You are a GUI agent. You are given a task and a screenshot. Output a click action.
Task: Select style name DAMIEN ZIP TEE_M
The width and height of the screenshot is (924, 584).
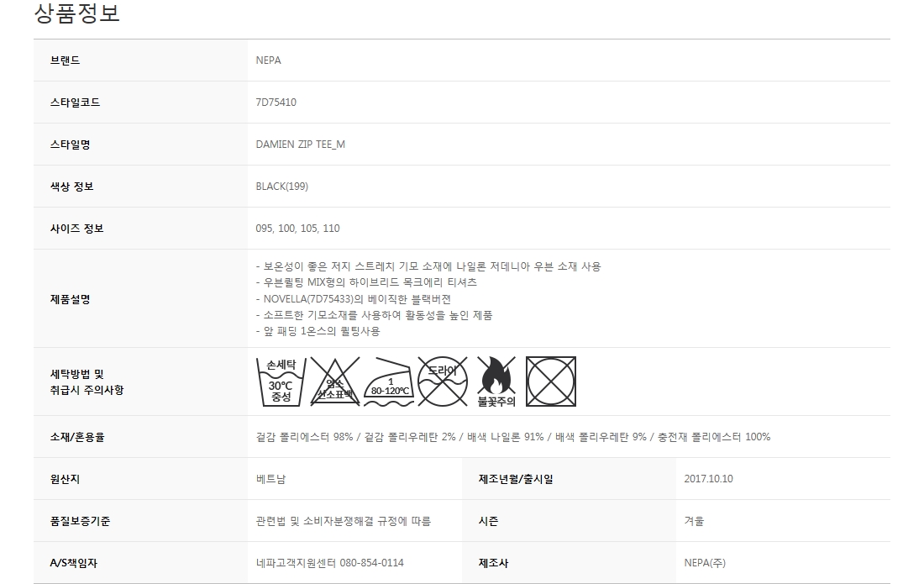pos(301,145)
